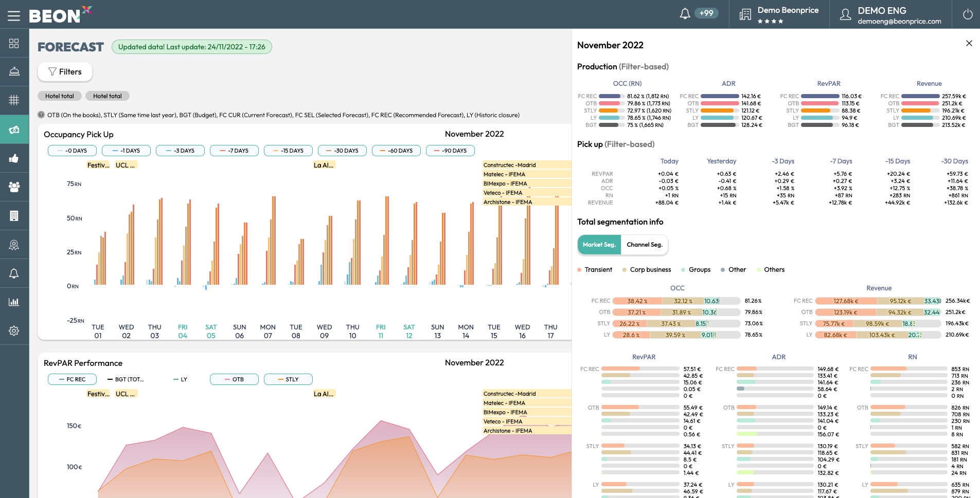
Task: Click the -30 Days column header in Pick up
Action: [x=955, y=161]
